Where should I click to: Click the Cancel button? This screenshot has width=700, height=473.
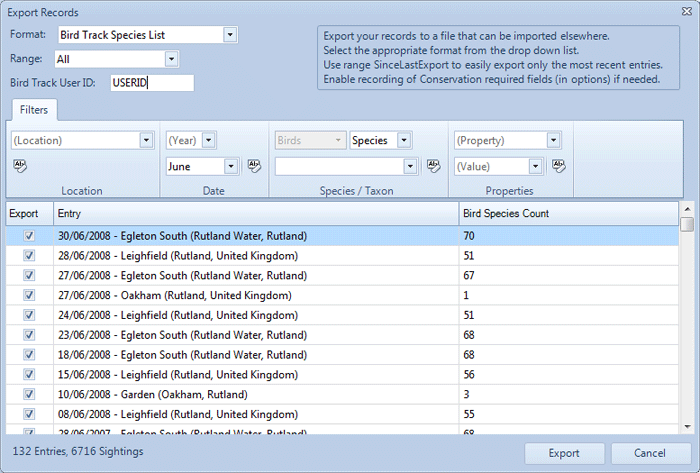tap(650, 453)
